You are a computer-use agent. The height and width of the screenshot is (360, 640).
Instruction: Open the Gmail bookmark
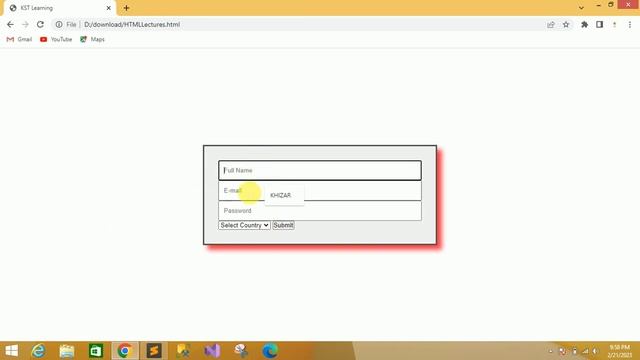19,39
